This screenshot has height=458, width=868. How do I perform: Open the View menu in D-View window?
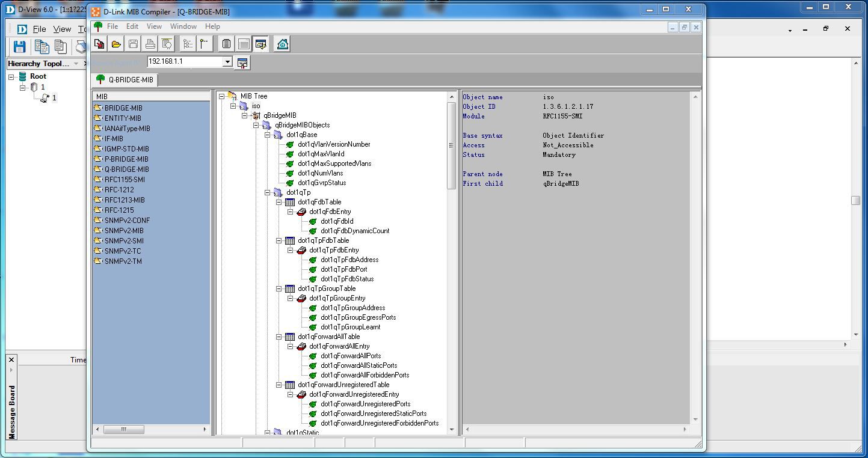tap(62, 29)
